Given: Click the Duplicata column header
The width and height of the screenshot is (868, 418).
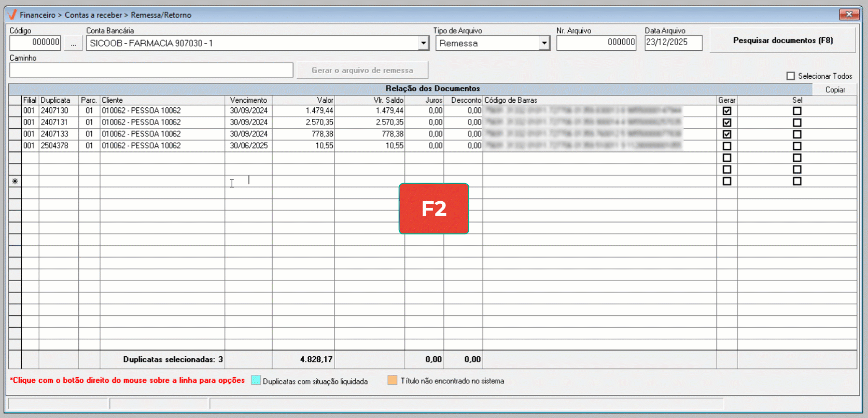Looking at the screenshot, I should [59, 100].
